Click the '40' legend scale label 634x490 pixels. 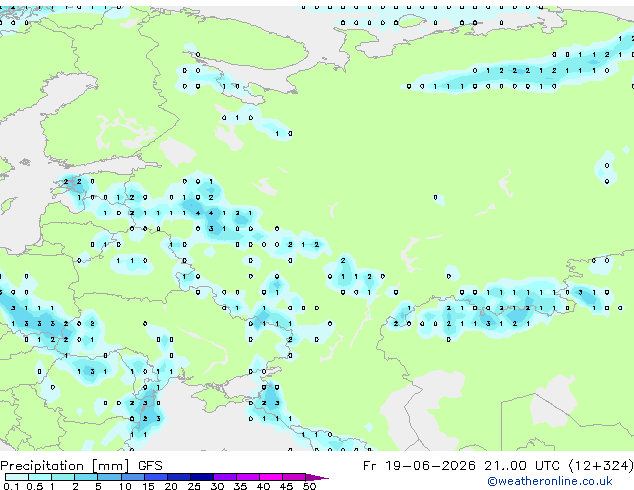263,486
